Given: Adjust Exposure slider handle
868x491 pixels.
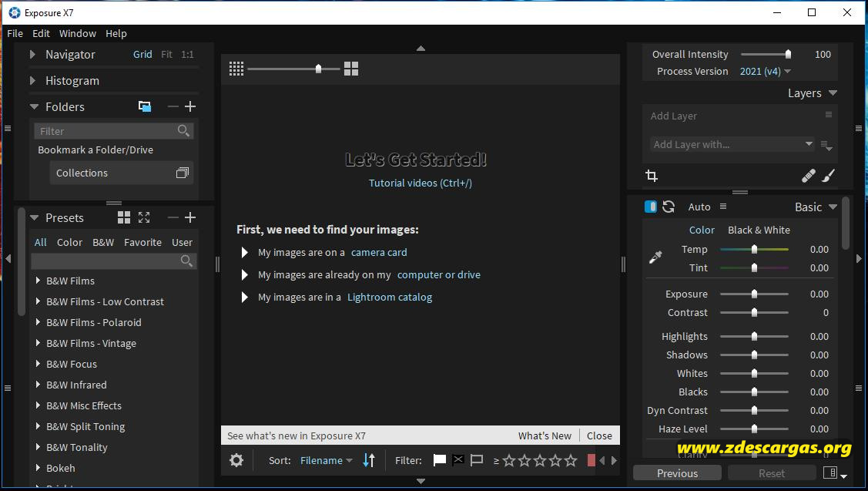Looking at the screenshot, I should (754, 294).
